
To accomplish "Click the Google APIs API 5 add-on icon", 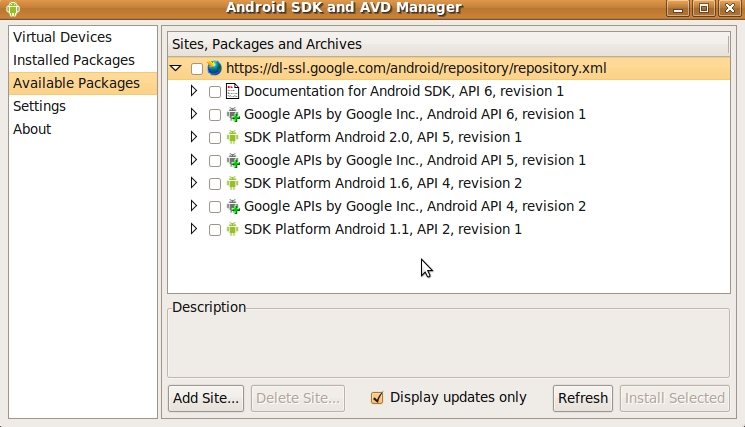I will pos(232,160).
